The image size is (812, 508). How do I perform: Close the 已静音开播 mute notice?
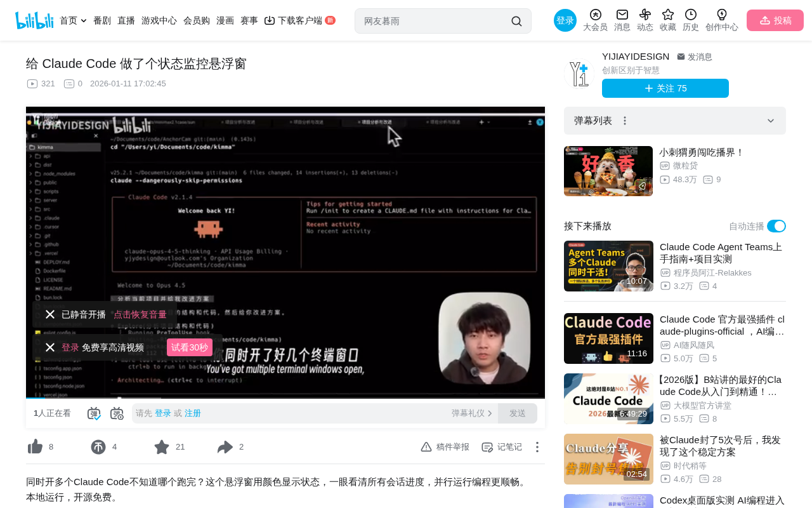(50, 314)
